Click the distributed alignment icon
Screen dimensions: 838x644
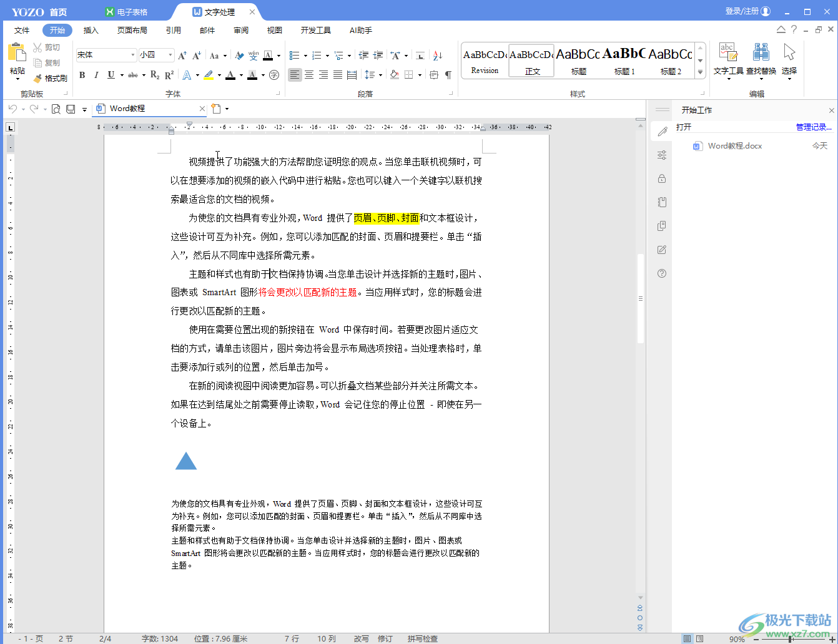pyautogui.click(x=352, y=75)
